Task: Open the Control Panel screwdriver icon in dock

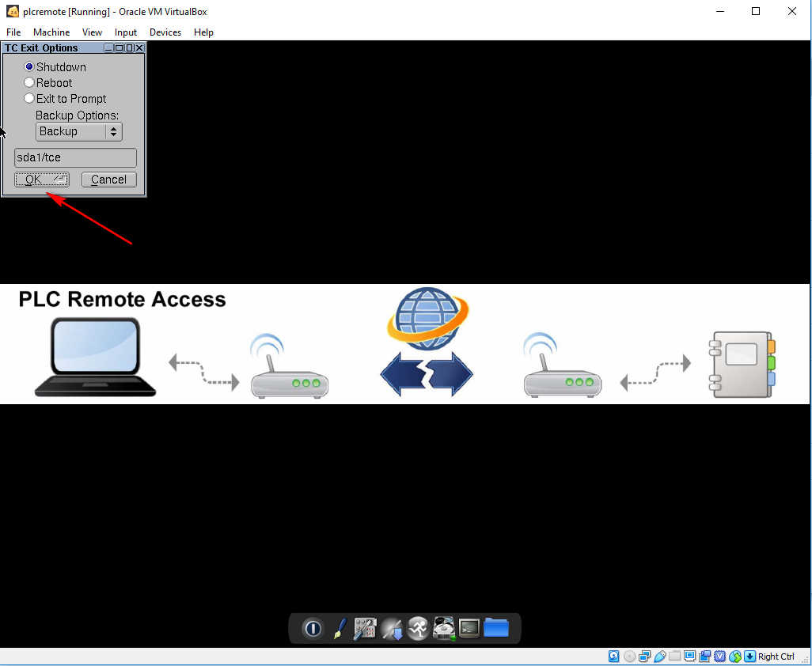Action: pos(365,628)
